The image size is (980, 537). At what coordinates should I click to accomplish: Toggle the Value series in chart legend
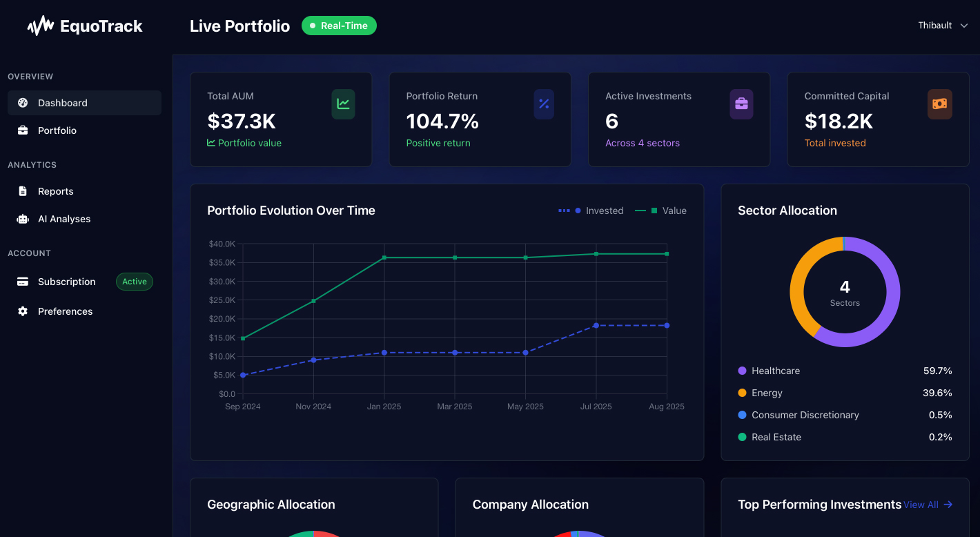660,211
